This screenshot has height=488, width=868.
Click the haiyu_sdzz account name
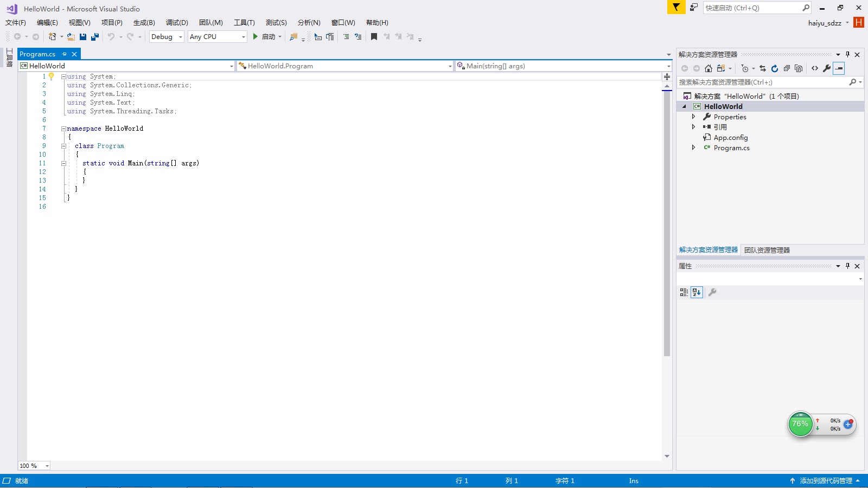pos(825,23)
